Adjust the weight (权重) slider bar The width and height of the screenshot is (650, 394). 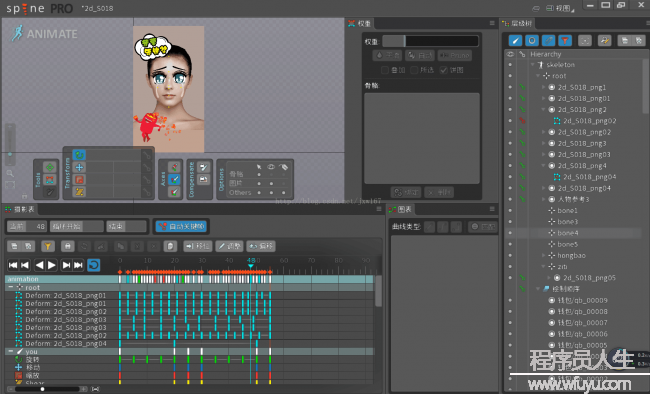pyautogui.click(x=430, y=41)
